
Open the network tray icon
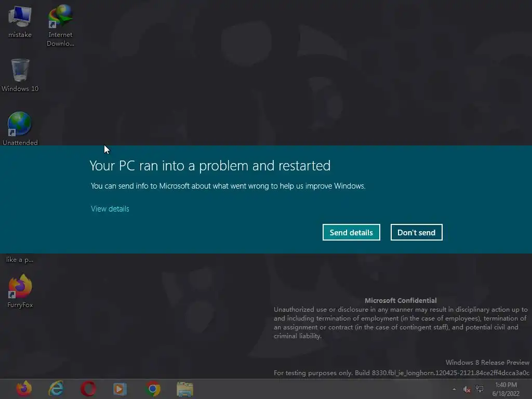(x=480, y=389)
